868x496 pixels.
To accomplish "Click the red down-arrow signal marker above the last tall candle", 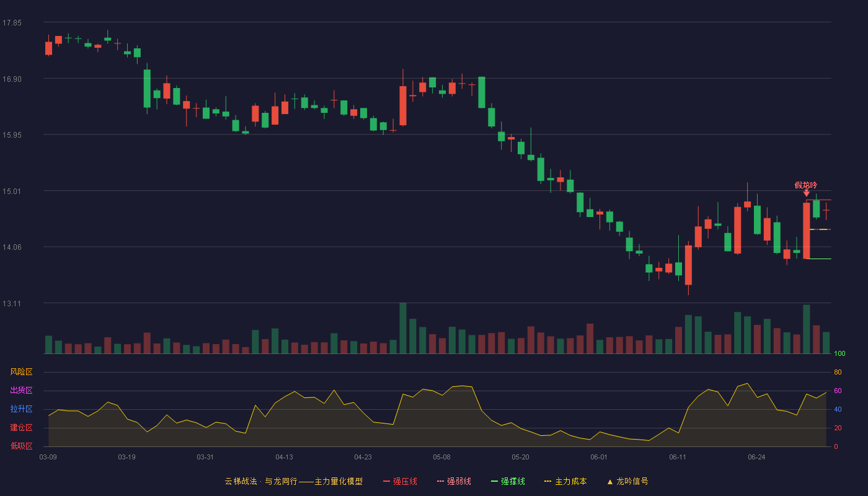I will pos(806,193).
